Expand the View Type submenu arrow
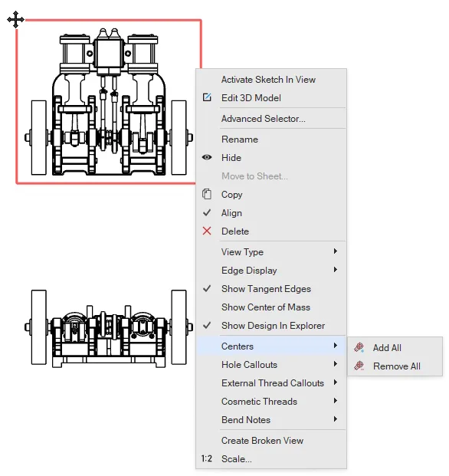 tap(336, 251)
